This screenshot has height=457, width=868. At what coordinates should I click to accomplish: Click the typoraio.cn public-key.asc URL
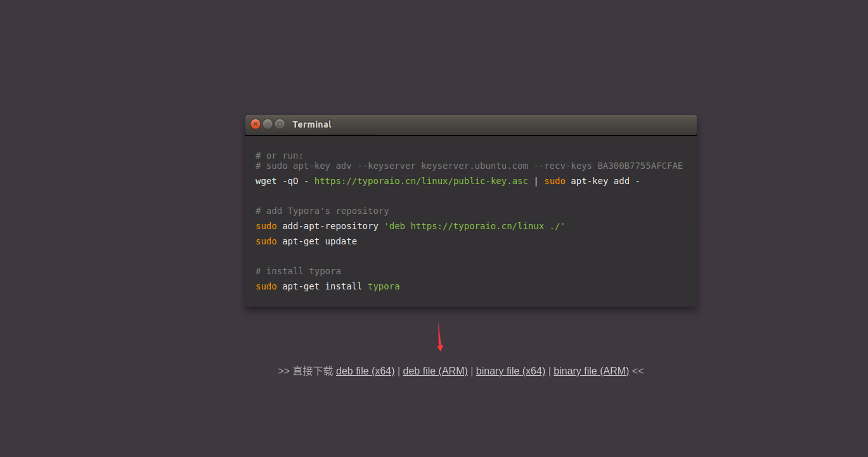tap(421, 181)
